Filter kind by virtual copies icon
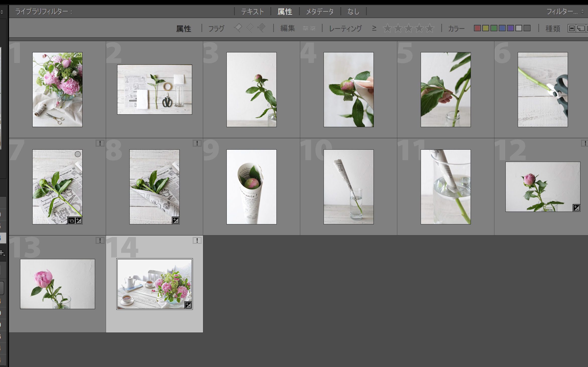 tap(581, 28)
